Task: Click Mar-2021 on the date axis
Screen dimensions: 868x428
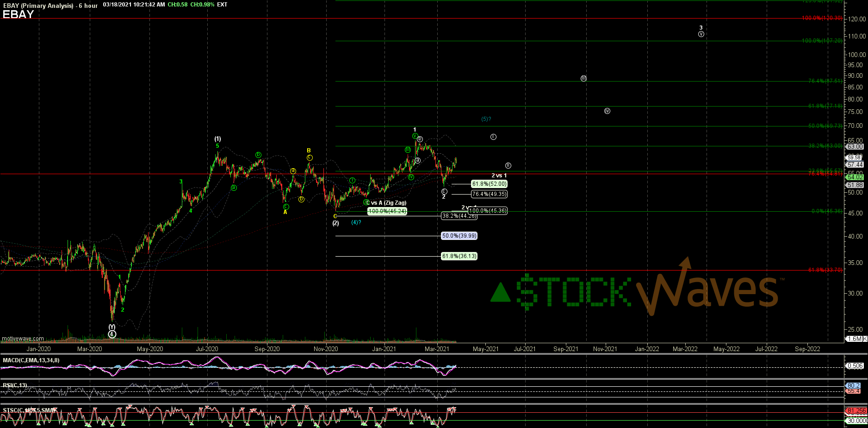Action: pyautogui.click(x=437, y=349)
